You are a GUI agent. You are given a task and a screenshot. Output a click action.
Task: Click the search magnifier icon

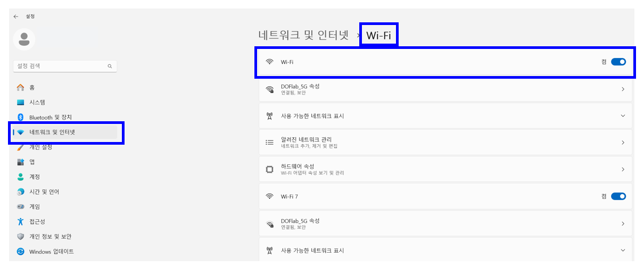pyautogui.click(x=110, y=66)
